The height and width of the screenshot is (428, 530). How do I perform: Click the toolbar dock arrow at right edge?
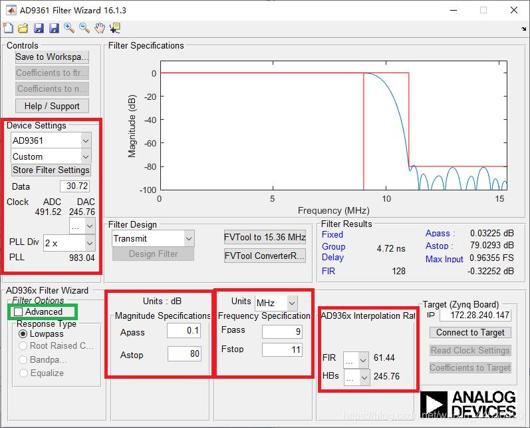pos(524,29)
